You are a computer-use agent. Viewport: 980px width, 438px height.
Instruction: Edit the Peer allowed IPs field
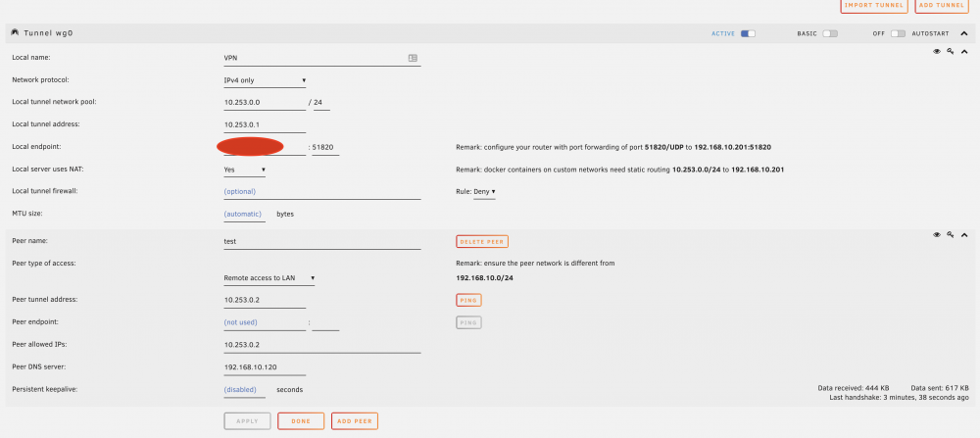[322, 345]
